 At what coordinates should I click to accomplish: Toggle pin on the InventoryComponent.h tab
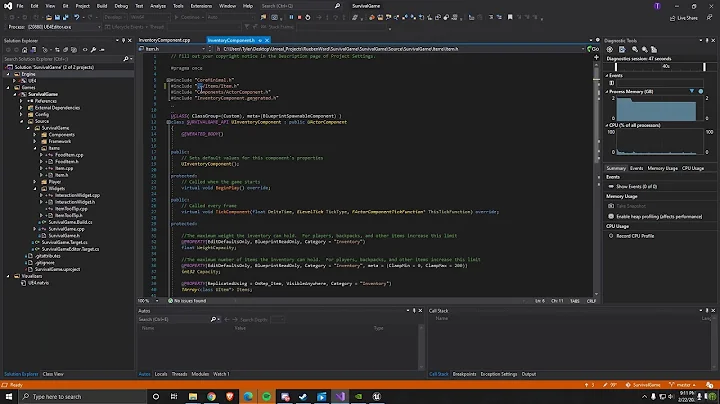[x=260, y=40]
